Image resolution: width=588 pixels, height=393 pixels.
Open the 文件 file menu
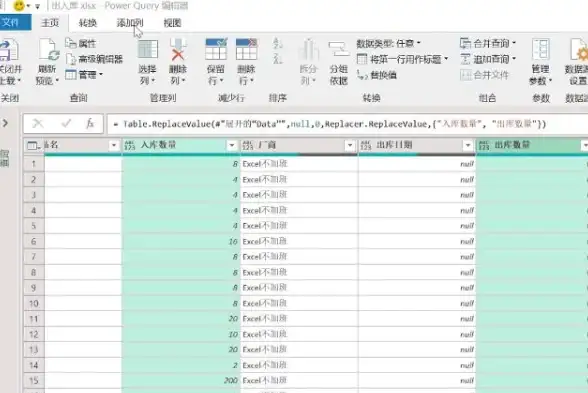[10, 22]
